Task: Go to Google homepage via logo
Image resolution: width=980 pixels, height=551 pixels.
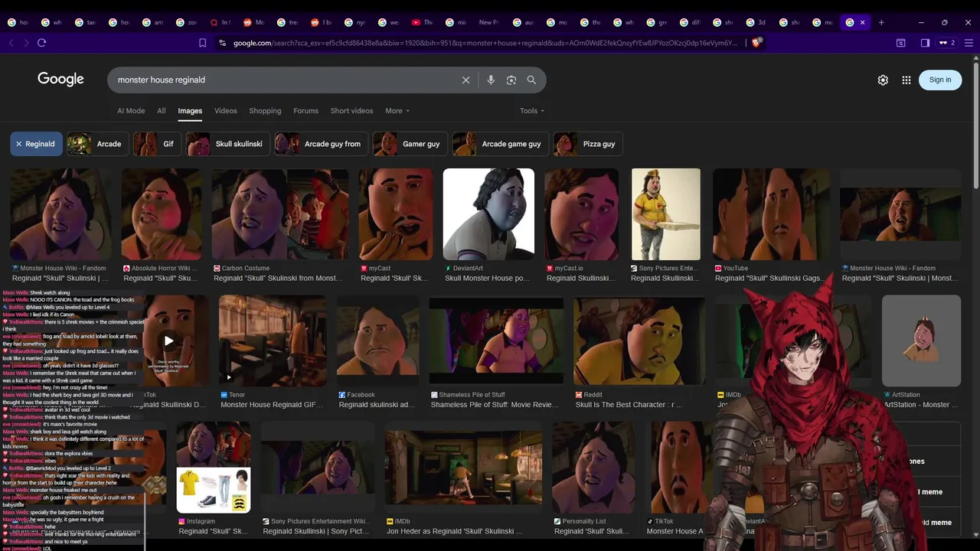Action: click(x=60, y=80)
